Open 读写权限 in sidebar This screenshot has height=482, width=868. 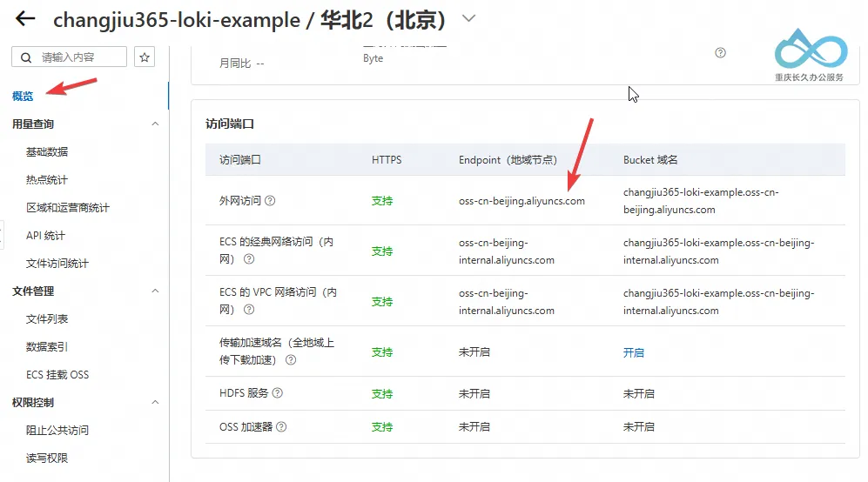point(47,459)
